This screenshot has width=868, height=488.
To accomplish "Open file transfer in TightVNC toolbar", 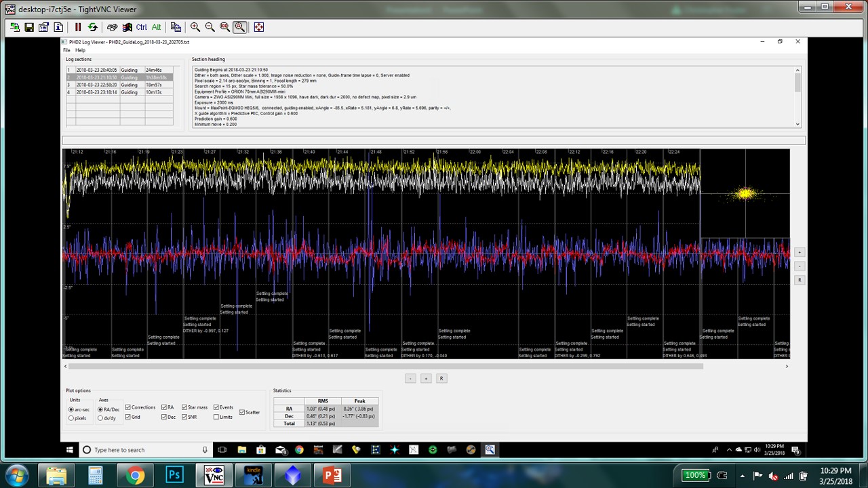I will tap(176, 27).
